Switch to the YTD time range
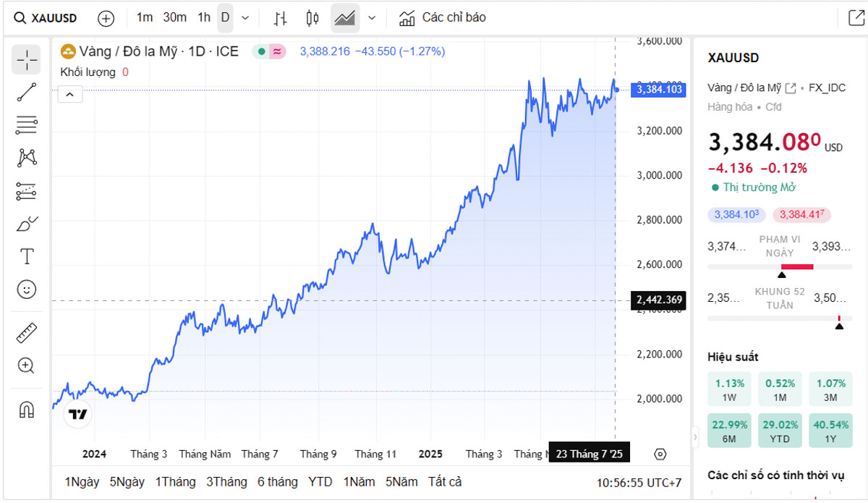868x503 pixels. (320, 482)
